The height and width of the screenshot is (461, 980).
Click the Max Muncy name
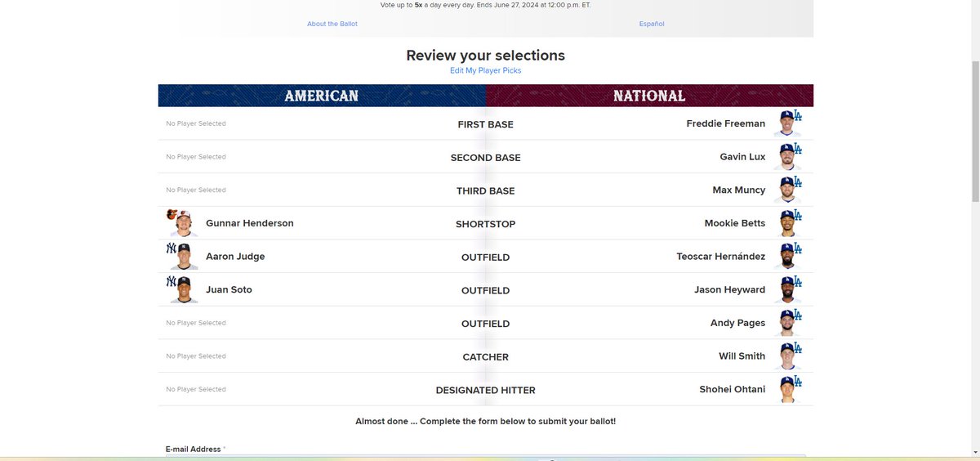[x=739, y=190]
